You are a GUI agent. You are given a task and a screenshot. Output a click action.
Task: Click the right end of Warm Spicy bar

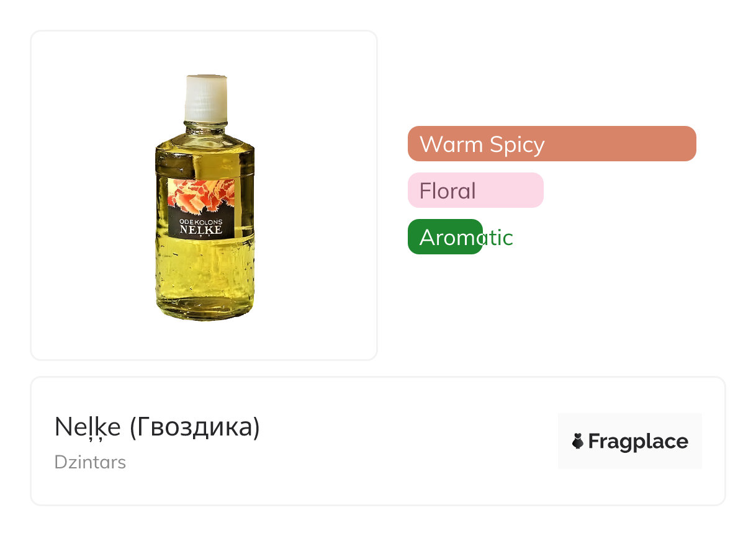(688, 144)
